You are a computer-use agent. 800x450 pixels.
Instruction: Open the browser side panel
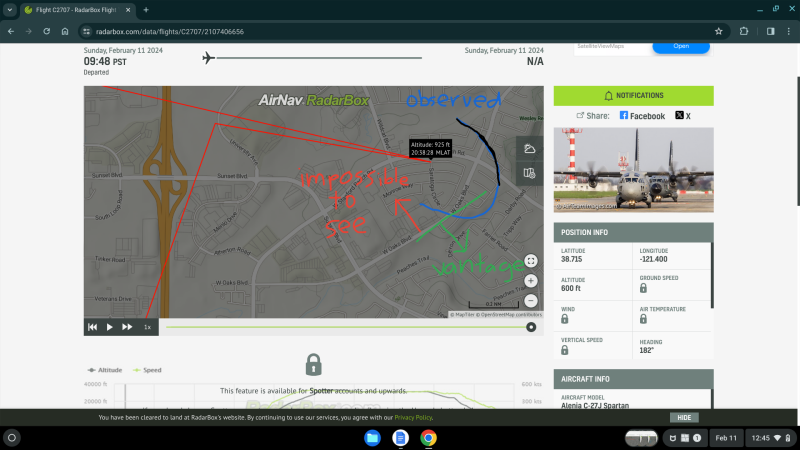(770, 31)
